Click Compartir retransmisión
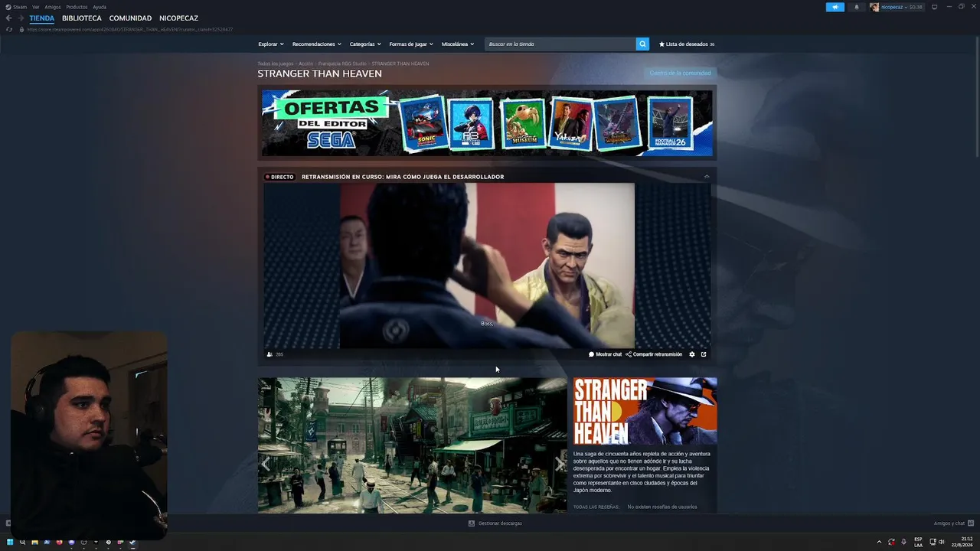The width and height of the screenshot is (980, 551). 654,354
